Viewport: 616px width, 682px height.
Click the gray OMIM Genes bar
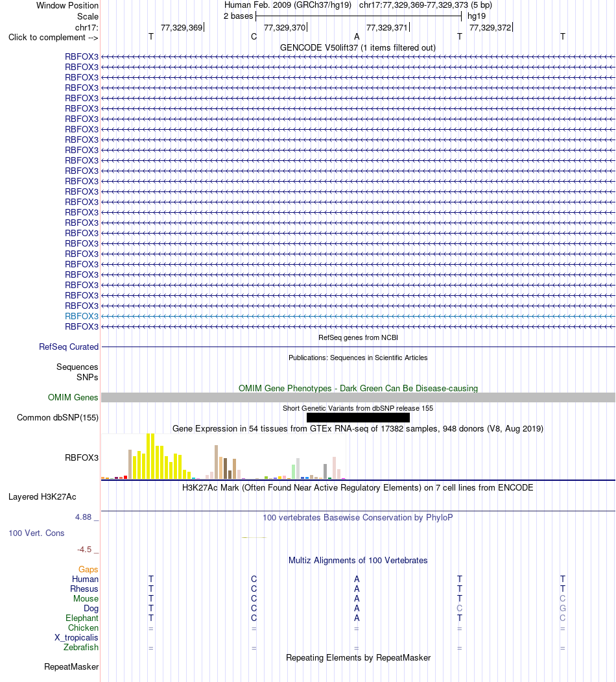click(x=358, y=397)
